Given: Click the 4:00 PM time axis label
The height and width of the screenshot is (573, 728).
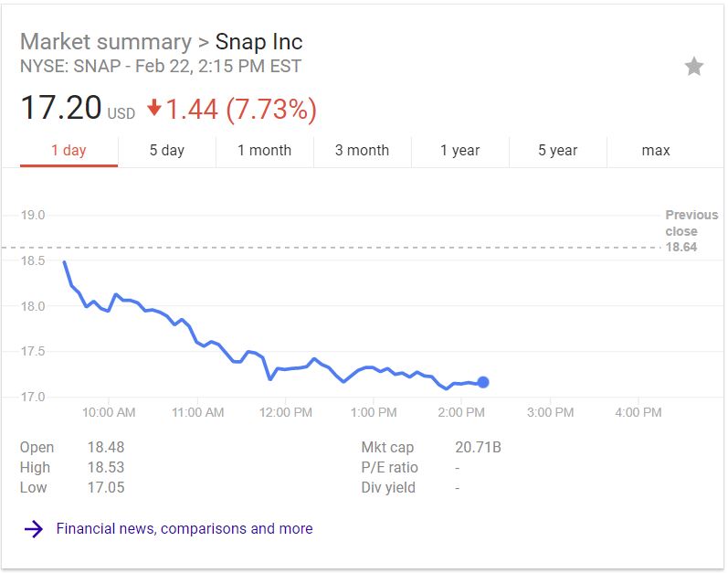Looking at the screenshot, I should [638, 413].
